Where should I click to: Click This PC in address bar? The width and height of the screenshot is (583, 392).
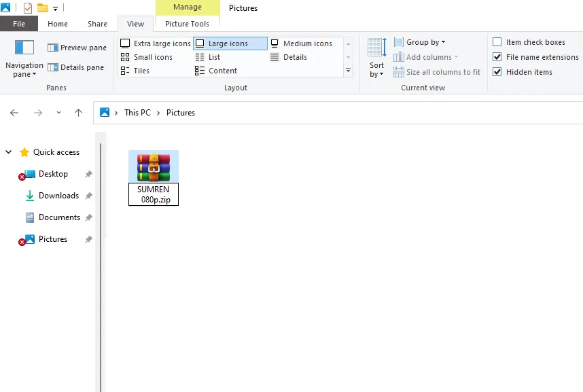point(137,113)
